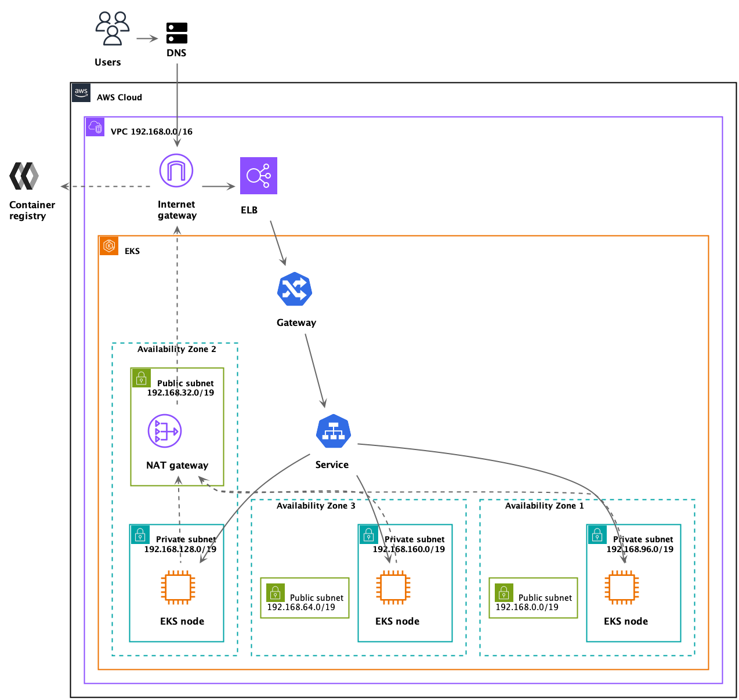739x700 pixels.
Task: Select the Internet gateway icon
Action: (176, 171)
